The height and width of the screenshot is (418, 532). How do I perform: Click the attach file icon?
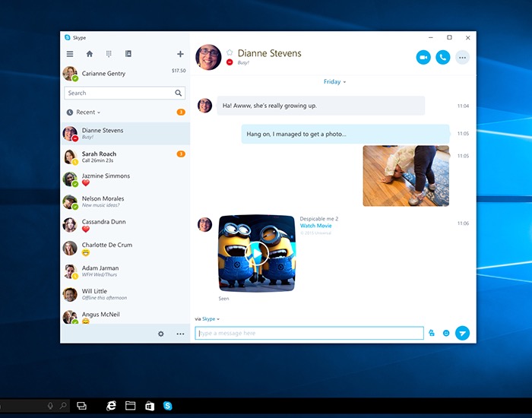pos(432,333)
